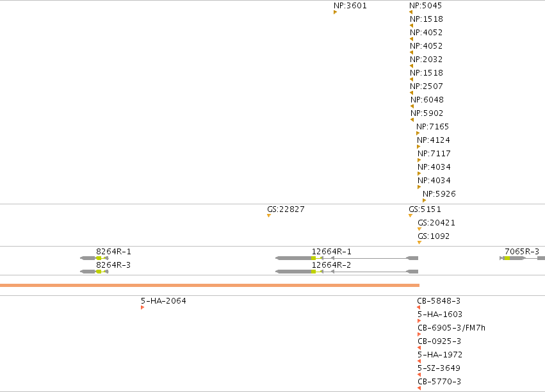The height and width of the screenshot is (392, 545).
Task: Click the NP:2507 feature label
Action: point(426,86)
